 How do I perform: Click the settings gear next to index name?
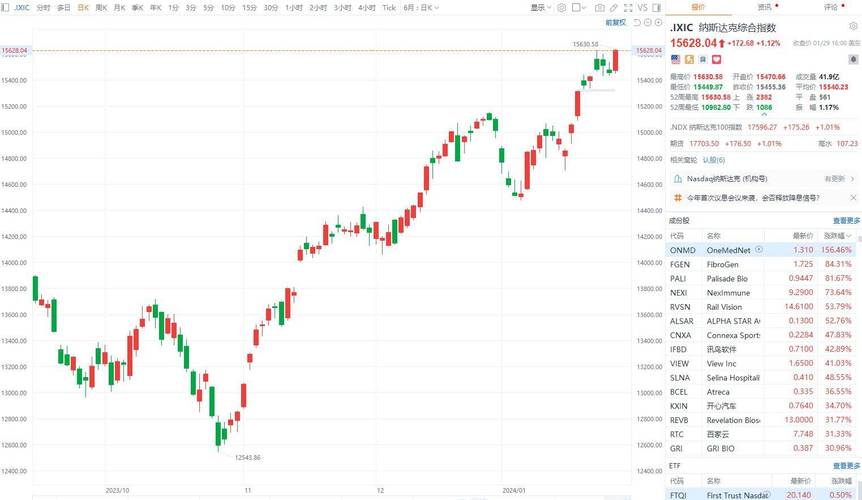click(x=855, y=28)
